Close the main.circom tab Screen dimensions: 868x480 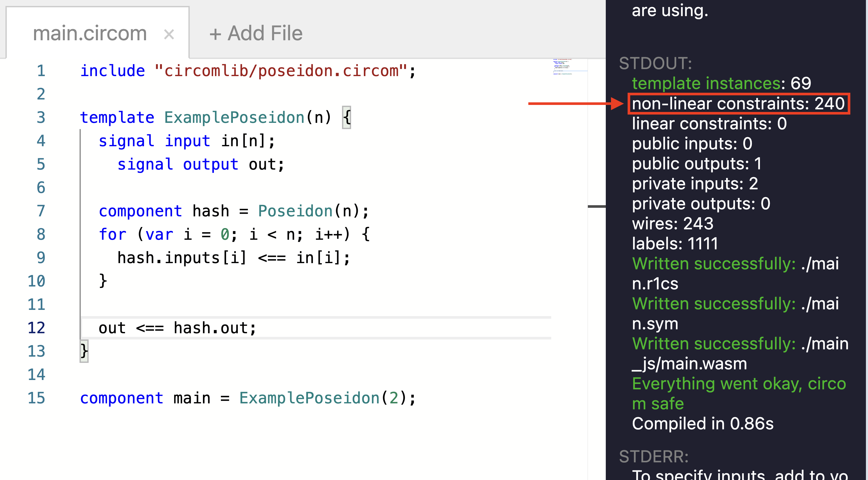169,34
